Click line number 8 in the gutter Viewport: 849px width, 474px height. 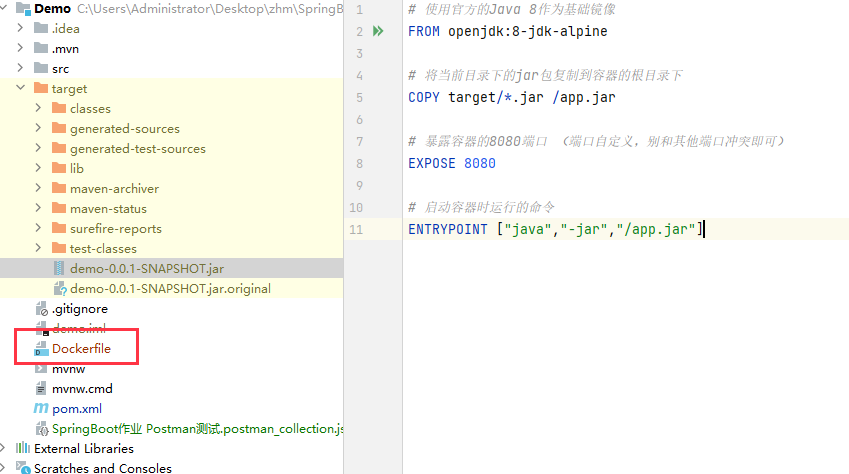360,164
